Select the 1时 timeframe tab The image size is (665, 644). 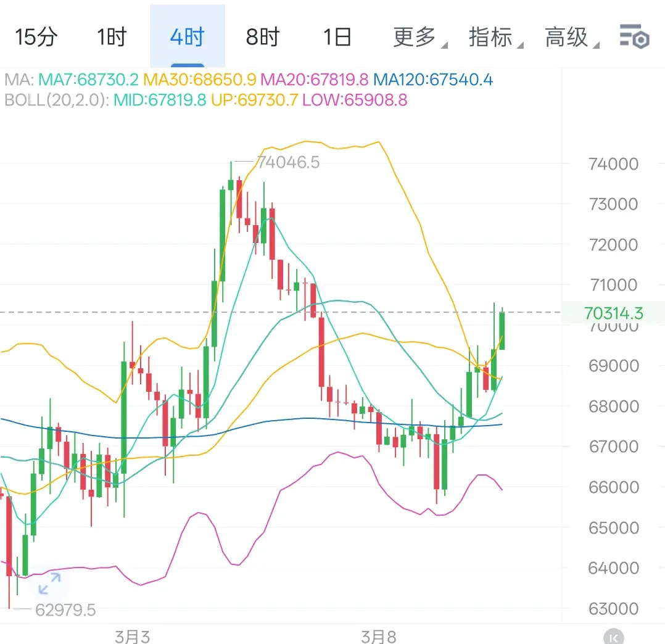click(x=112, y=37)
